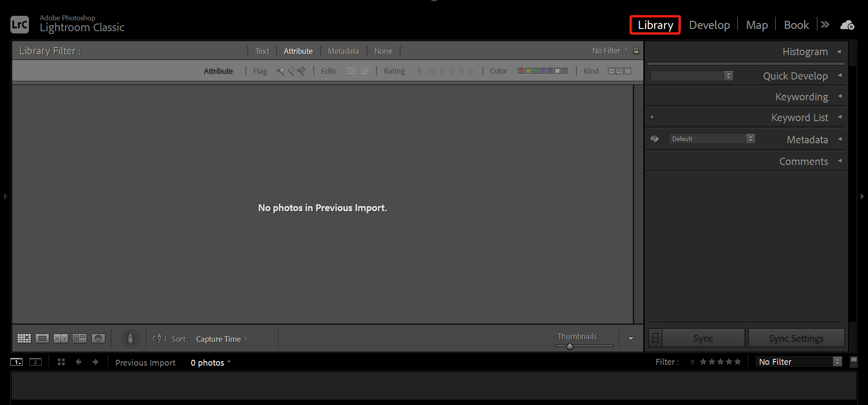Expand the Histogram panel
This screenshot has width=868, height=405.
point(840,52)
